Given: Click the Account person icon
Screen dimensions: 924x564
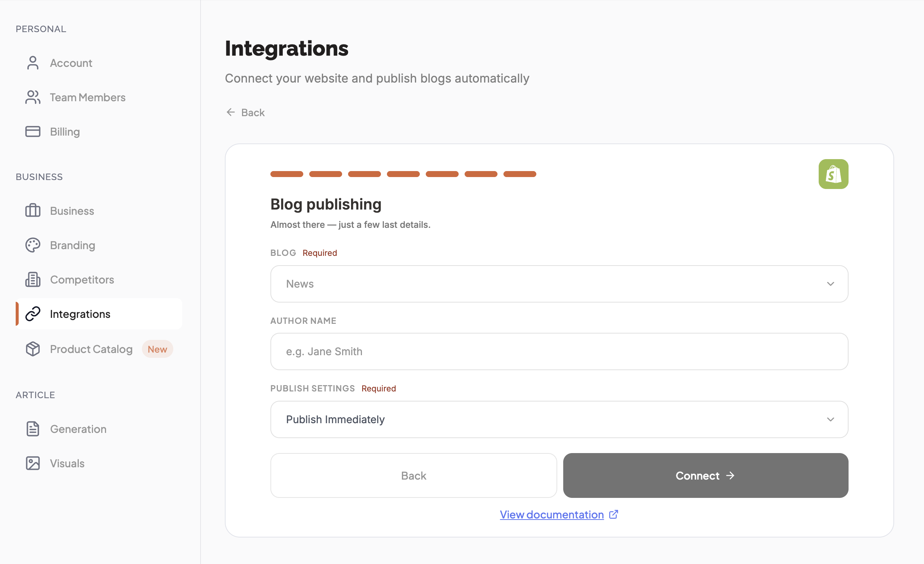Looking at the screenshot, I should 33,63.
